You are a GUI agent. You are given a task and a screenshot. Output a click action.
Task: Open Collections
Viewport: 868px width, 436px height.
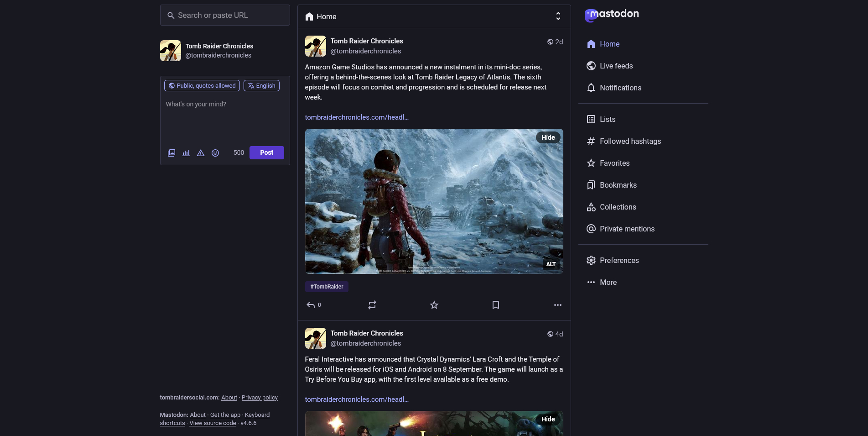[611, 207]
